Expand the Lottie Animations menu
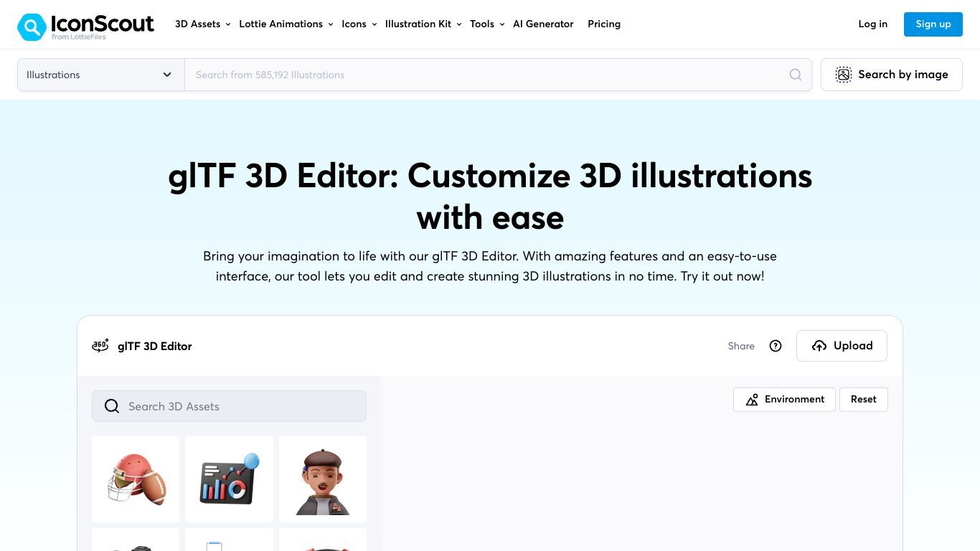Image resolution: width=980 pixels, height=551 pixels. click(x=286, y=24)
